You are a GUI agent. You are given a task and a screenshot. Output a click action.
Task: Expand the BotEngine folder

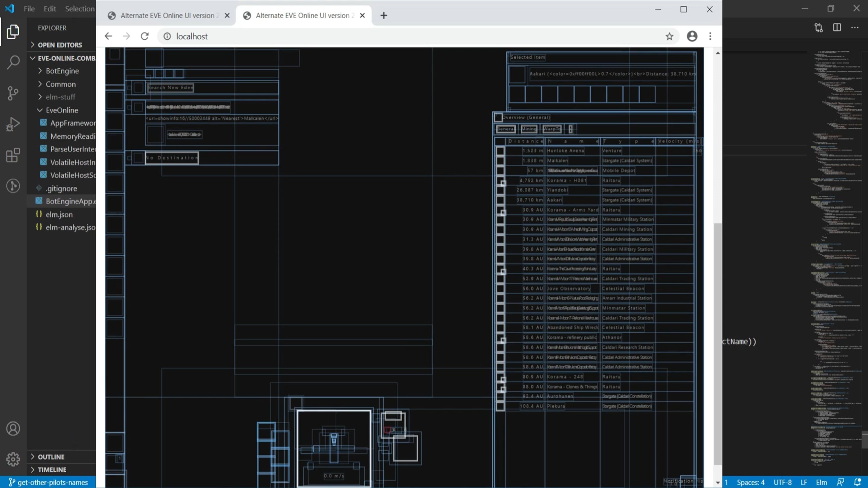(62, 71)
